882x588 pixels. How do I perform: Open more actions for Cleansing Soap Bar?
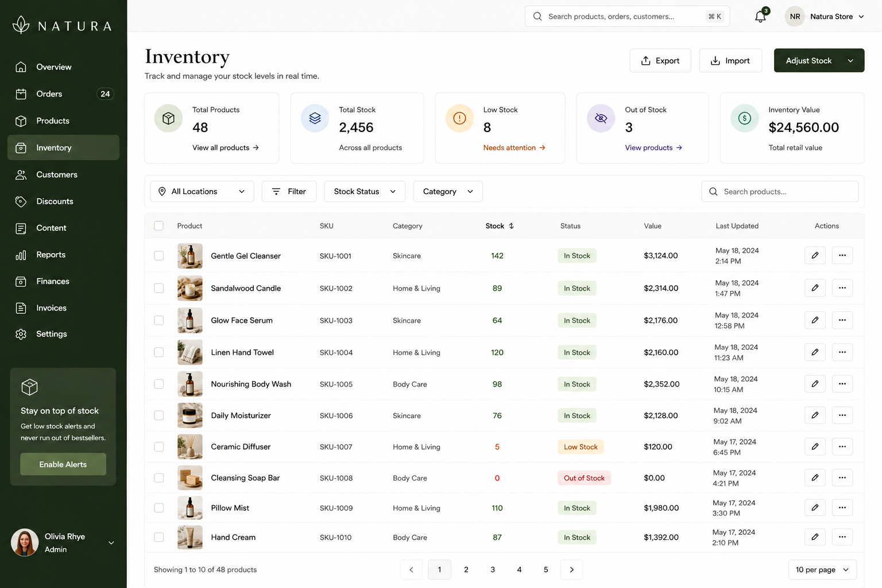click(x=842, y=477)
